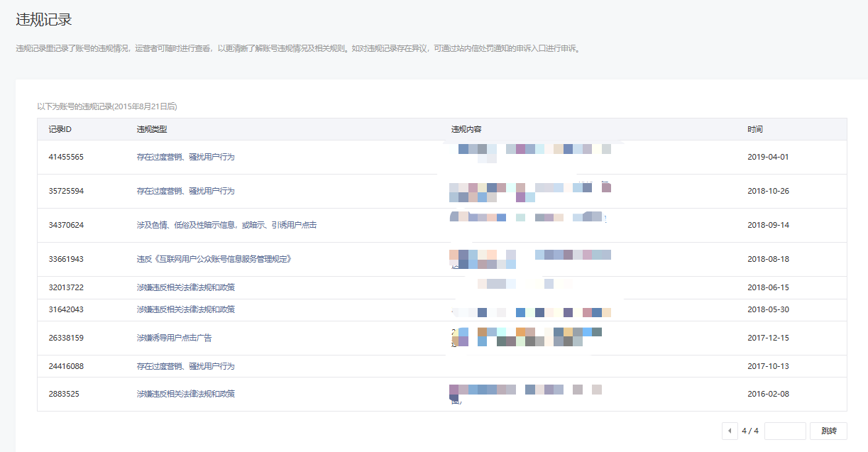Screen dimensions: 868x452
Task: Click the 涉及色情、低俗及性暗示信息 violation link
Action: [226, 225]
